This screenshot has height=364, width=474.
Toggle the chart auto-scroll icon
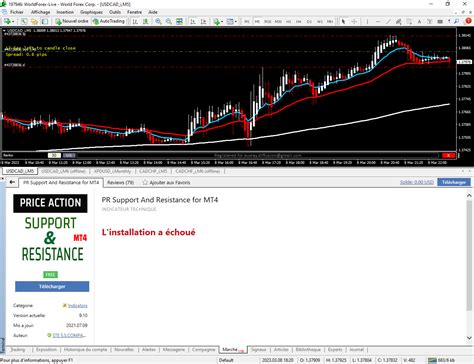click(x=193, y=21)
